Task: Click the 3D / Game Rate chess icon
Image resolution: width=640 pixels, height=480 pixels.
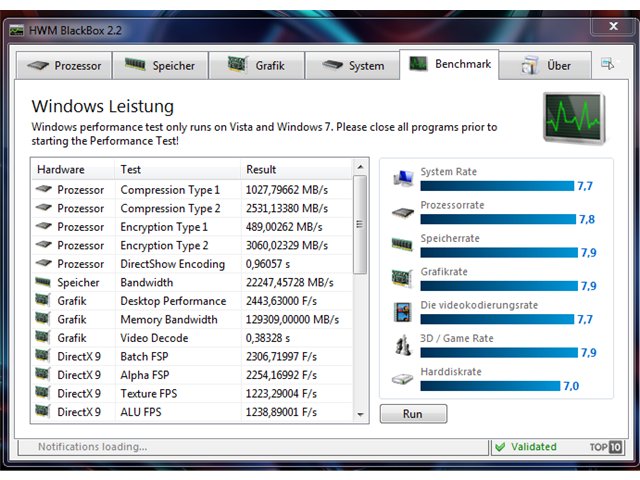Action: [x=403, y=345]
